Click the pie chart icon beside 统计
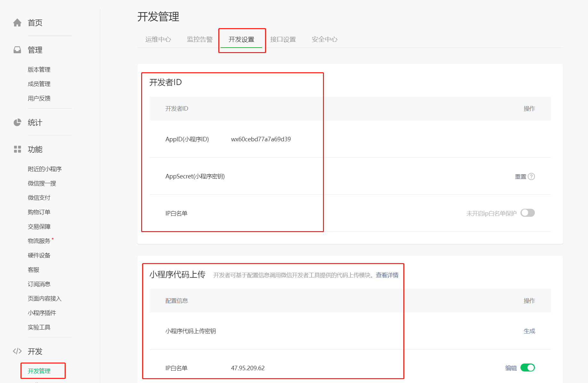Image resolution: width=588 pixels, height=383 pixels. (x=17, y=122)
